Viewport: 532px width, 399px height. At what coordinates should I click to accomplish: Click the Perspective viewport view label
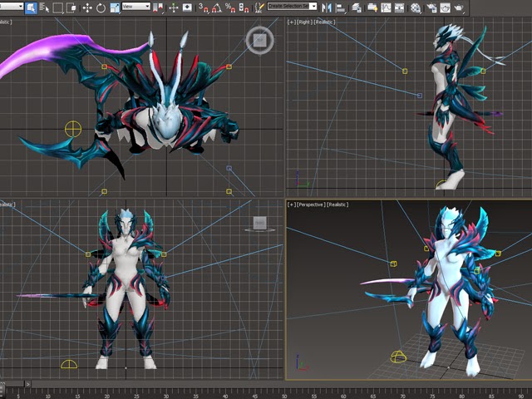312,204
